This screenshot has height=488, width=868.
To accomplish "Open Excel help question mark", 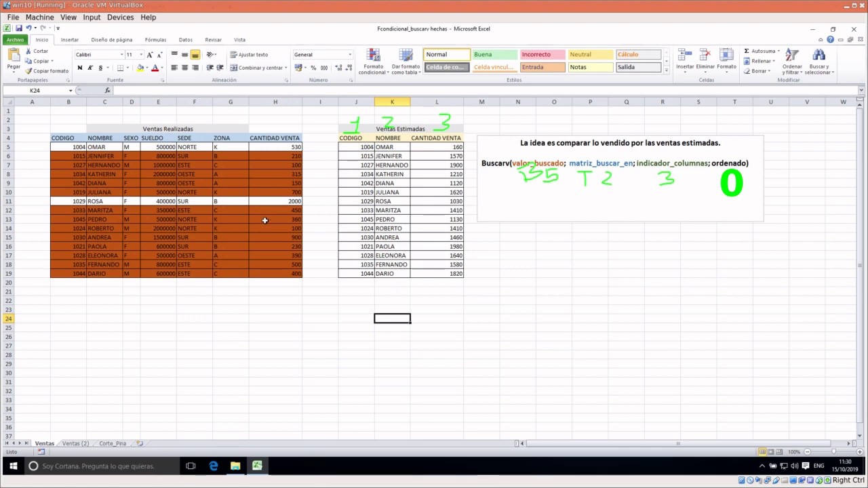I will tap(830, 39).
